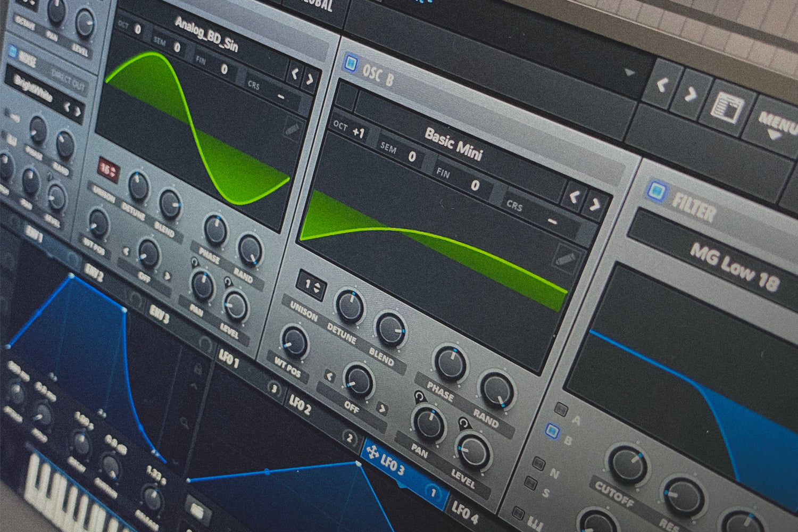Open the OSC B warp mode OFF menu
798x532 pixels.
[352, 407]
